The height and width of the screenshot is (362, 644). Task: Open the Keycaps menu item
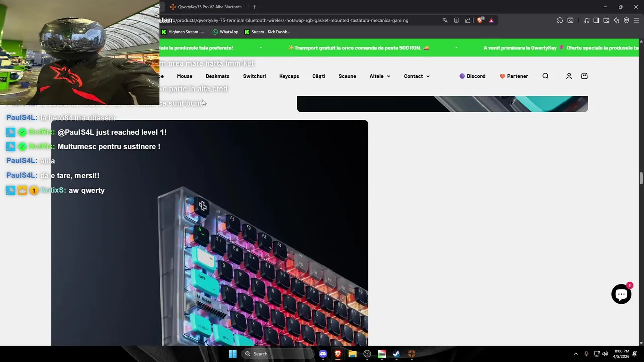point(289,76)
